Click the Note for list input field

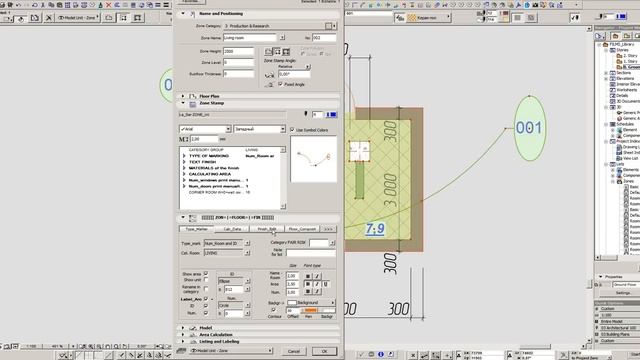coord(311,253)
